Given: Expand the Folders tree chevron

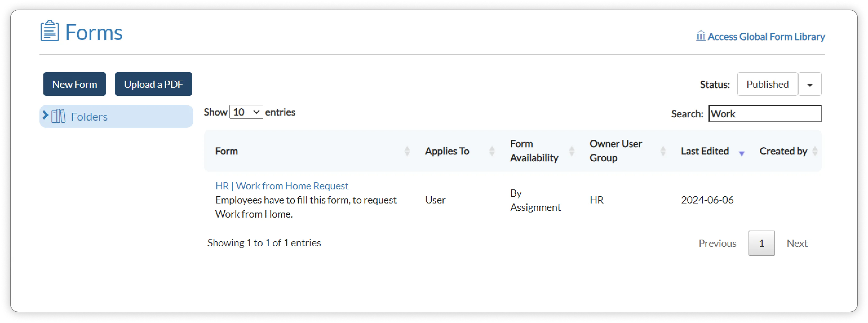Looking at the screenshot, I should tap(45, 115).
